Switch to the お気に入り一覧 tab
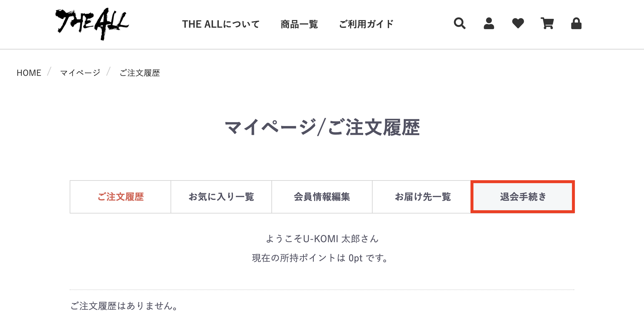This screenshot has width=644, height=318. 221,197
